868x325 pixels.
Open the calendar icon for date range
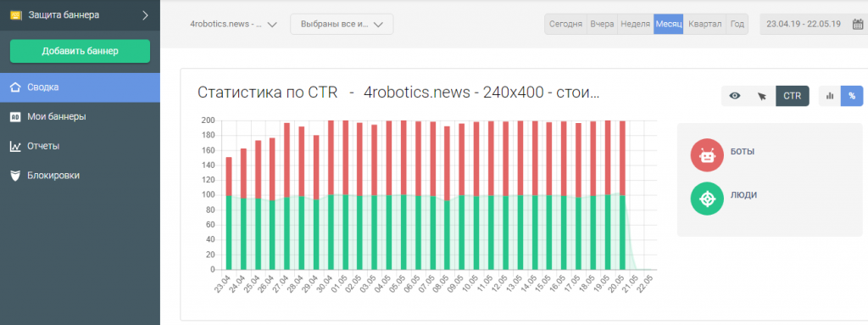pos(858,25)
